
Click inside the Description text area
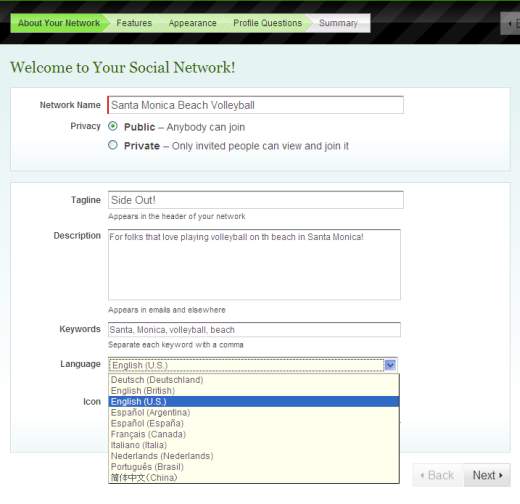point(254,265)
